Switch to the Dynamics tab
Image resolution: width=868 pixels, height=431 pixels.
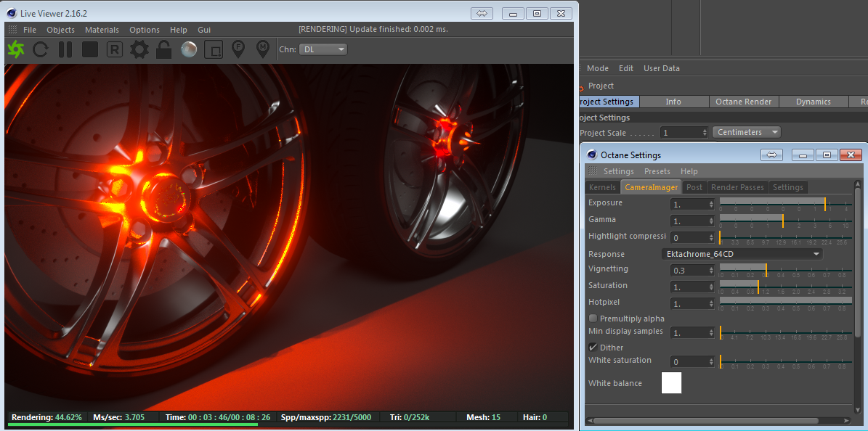(814, 102)
